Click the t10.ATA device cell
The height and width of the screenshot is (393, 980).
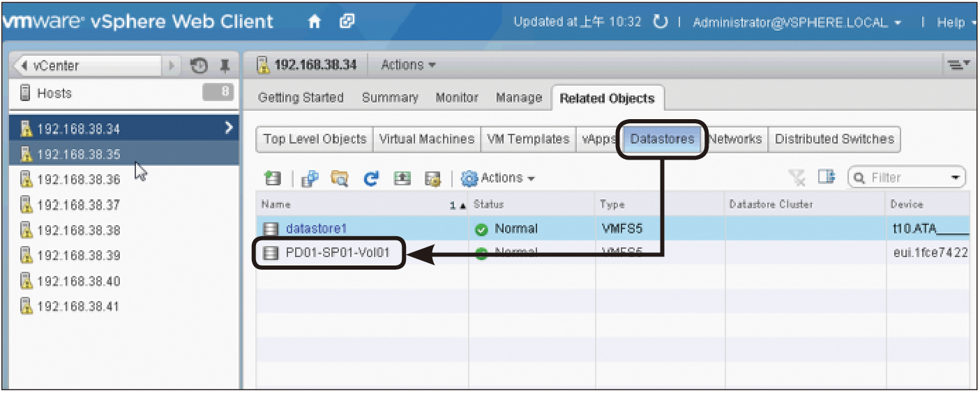tap(929, 229)
